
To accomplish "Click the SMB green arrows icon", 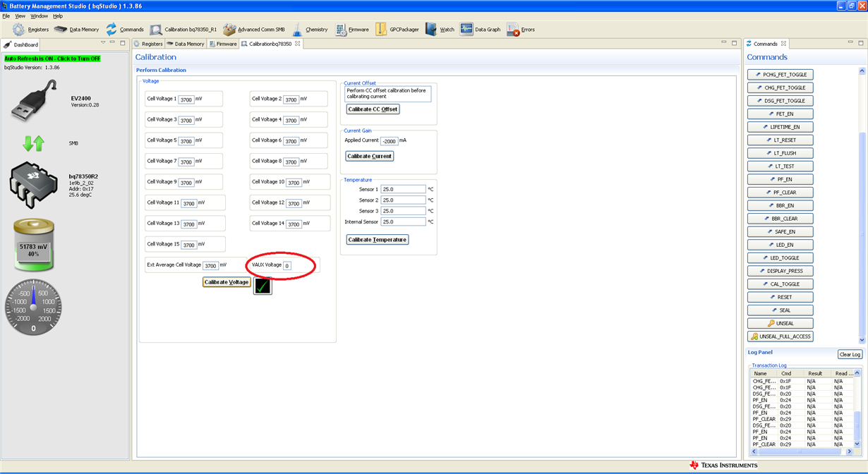I will [x=33, y=143].
